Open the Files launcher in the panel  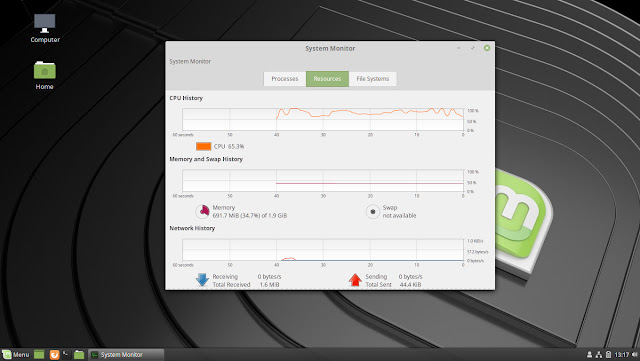click(79, 354)
